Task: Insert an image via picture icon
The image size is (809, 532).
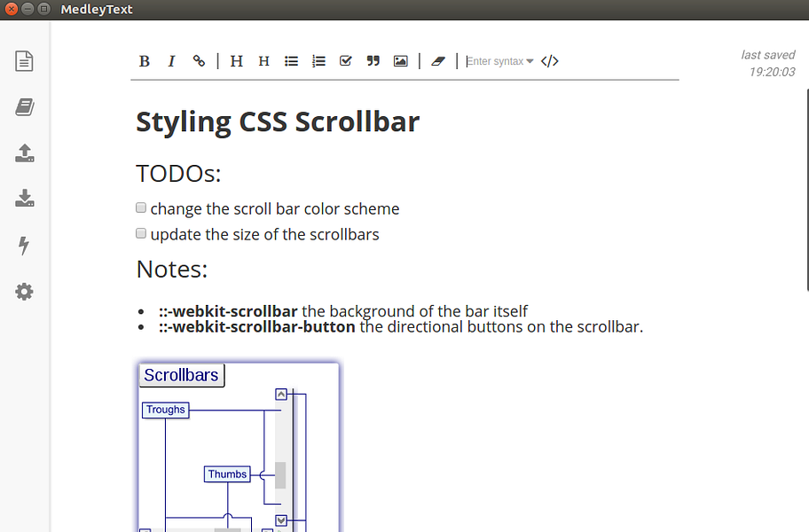Action: [x=400, y=61]
